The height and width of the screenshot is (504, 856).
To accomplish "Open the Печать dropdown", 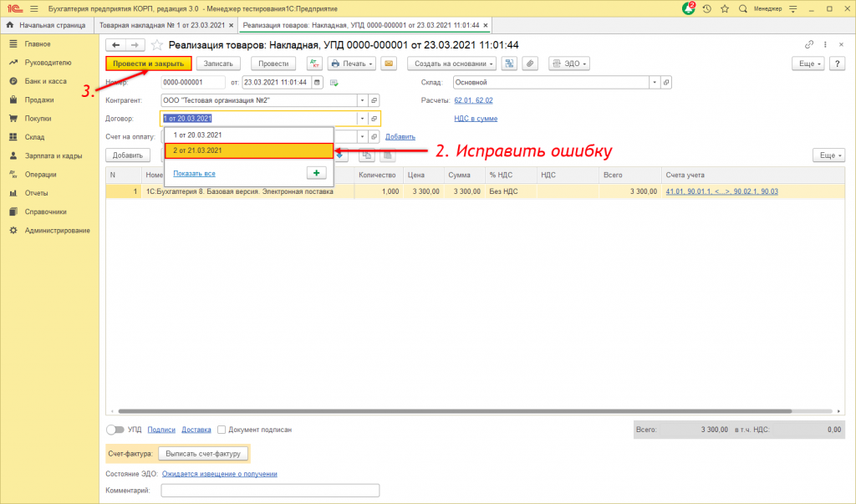I will (352, 64).
